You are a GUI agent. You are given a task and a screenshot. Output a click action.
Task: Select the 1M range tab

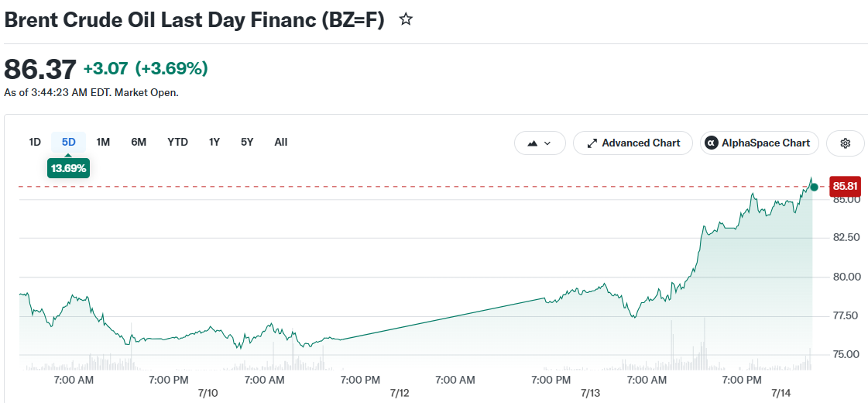point(103,142)
